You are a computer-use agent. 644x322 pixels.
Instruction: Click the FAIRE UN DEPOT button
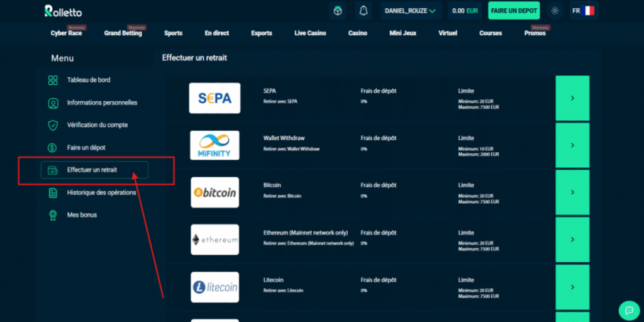point(513,11)
